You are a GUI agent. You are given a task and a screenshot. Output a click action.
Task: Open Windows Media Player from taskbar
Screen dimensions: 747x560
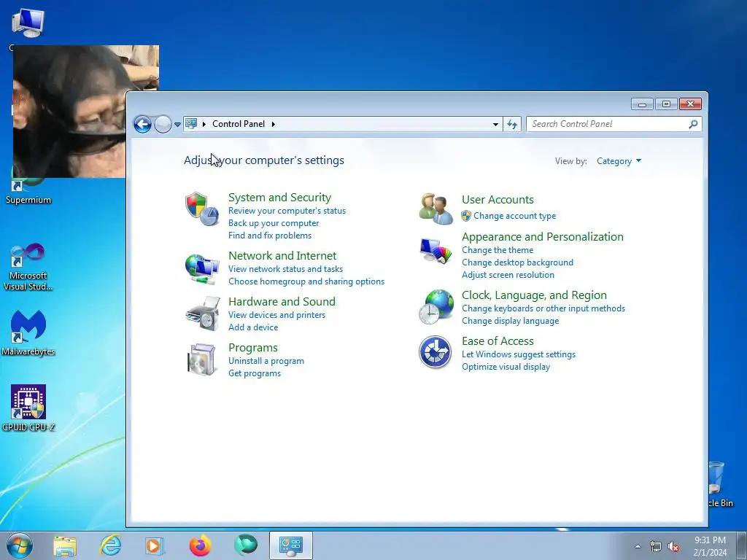pos(154,545)
